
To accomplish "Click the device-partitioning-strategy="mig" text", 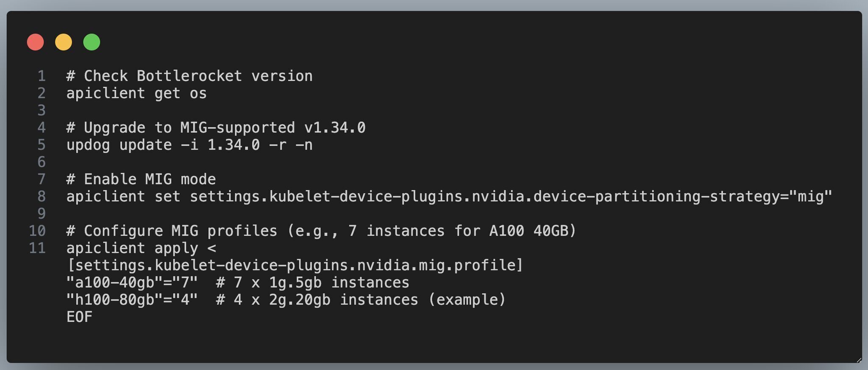I will 683,197.
